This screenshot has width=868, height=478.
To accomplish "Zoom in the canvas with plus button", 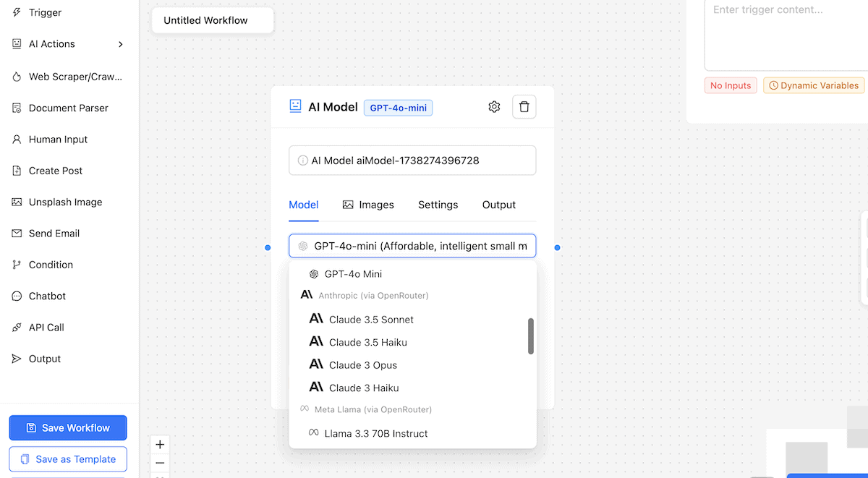I will 161,445.
